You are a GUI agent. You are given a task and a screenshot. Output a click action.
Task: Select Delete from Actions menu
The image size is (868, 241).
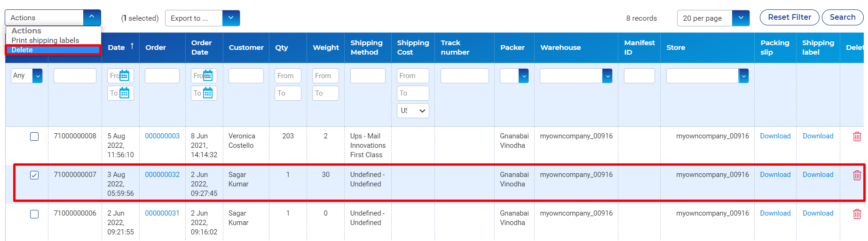point(53,50)
